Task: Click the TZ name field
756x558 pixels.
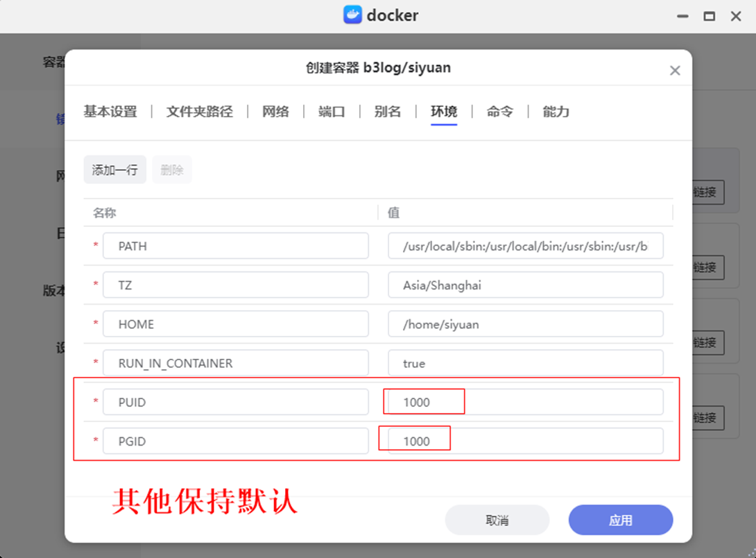Action: pyautogui.click(x=236, y=285)
